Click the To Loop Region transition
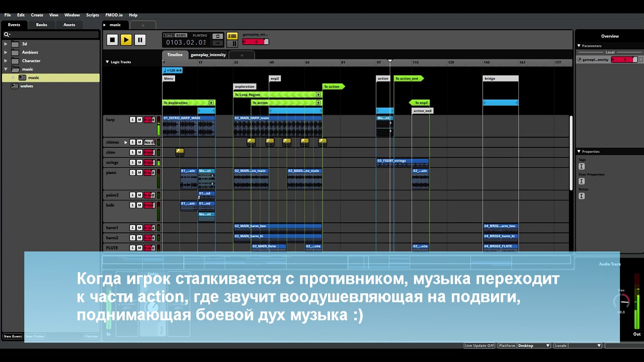Viewport: 644px width, 362px height. [277, 95]
